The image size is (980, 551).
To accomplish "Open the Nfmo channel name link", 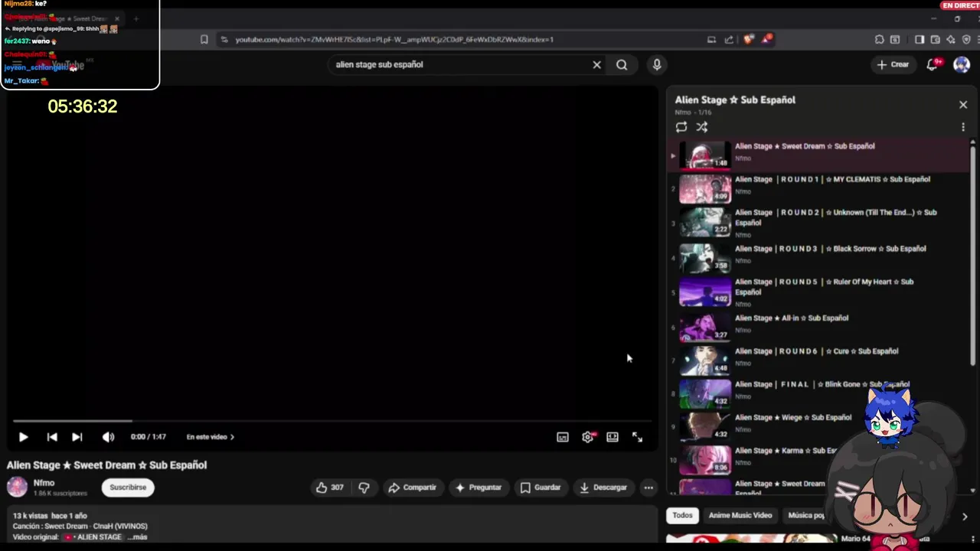I will (x=44, y=483).
